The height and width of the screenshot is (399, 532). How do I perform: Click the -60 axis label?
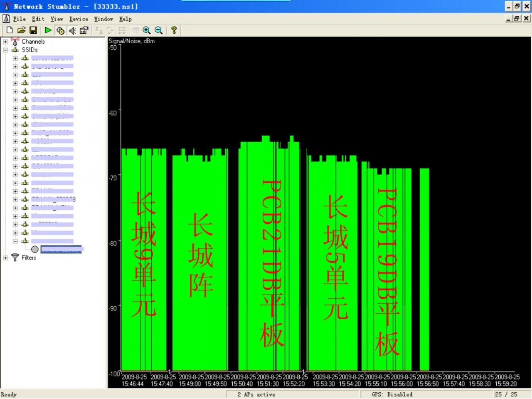pyautogui.click(x=113, y=113)
